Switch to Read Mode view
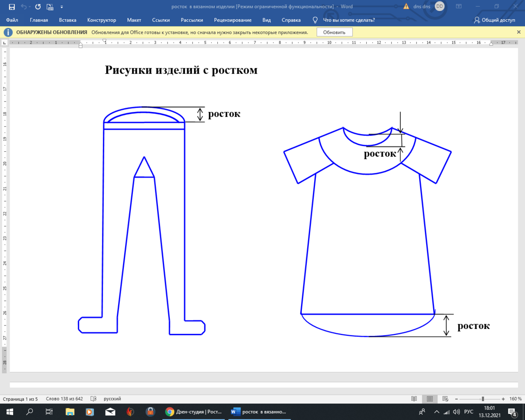Viewport: 525px width, 420px height. click(x=414, y=399)
